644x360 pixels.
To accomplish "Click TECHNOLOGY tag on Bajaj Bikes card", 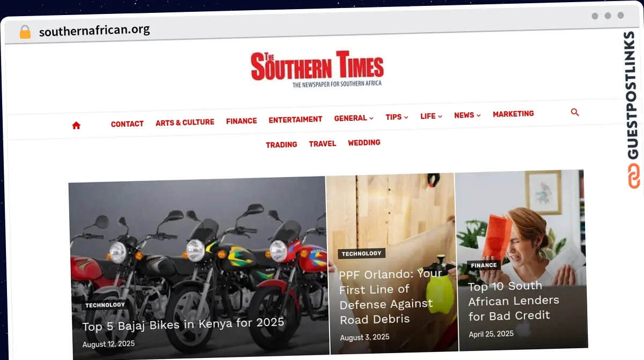I will (105, 305).
